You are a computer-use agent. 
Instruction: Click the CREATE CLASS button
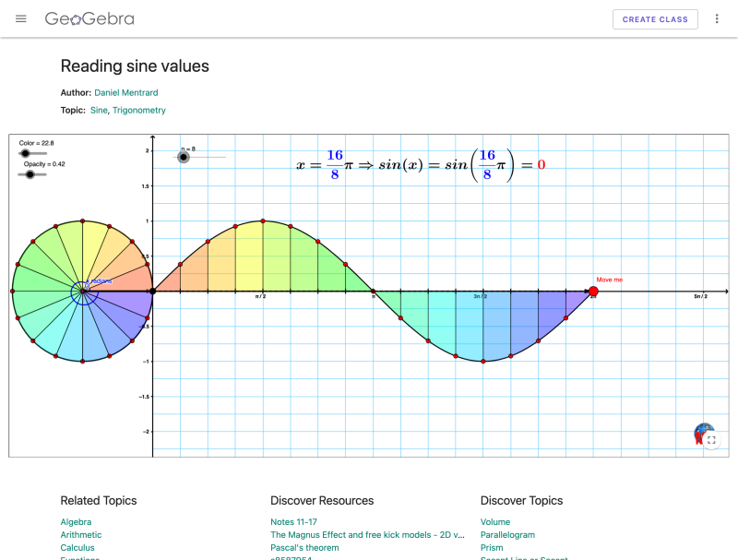(x=655, y=18)
